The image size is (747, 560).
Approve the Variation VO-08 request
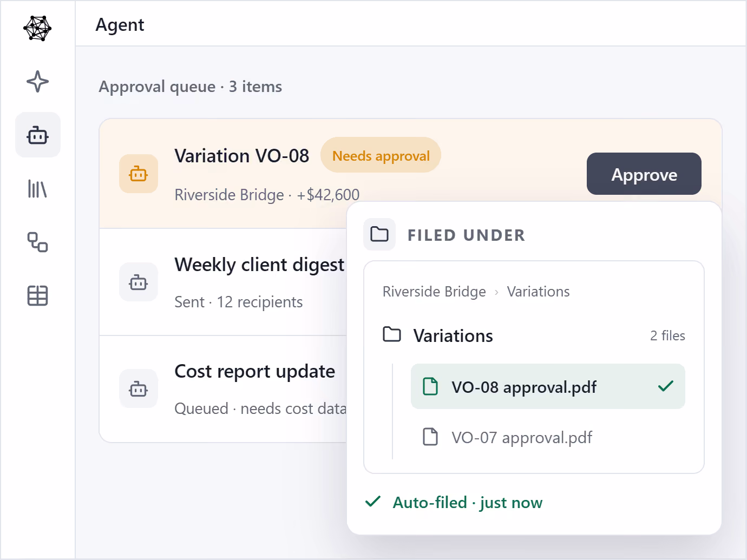[x=644, y=174]
